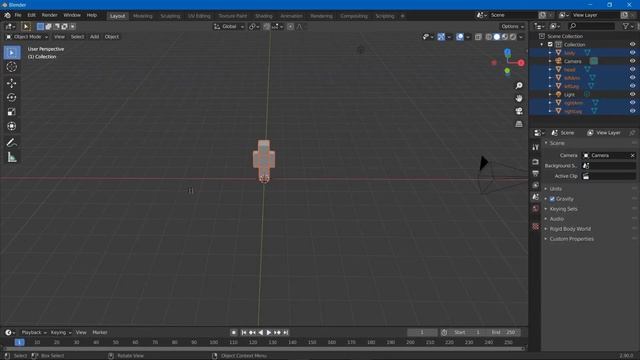
Task: Switch to the Sculpting workspace tab
Action: point(170,16)
